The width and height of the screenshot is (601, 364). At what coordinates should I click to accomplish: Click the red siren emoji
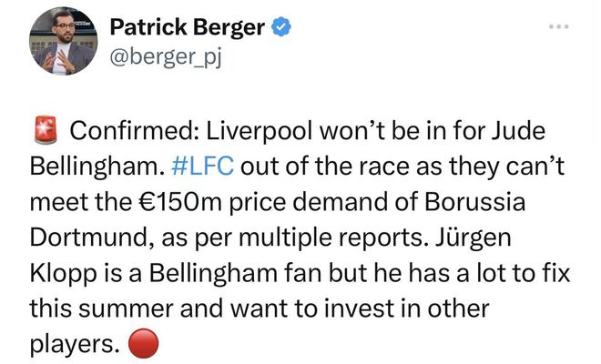click(x=46, y=133)
